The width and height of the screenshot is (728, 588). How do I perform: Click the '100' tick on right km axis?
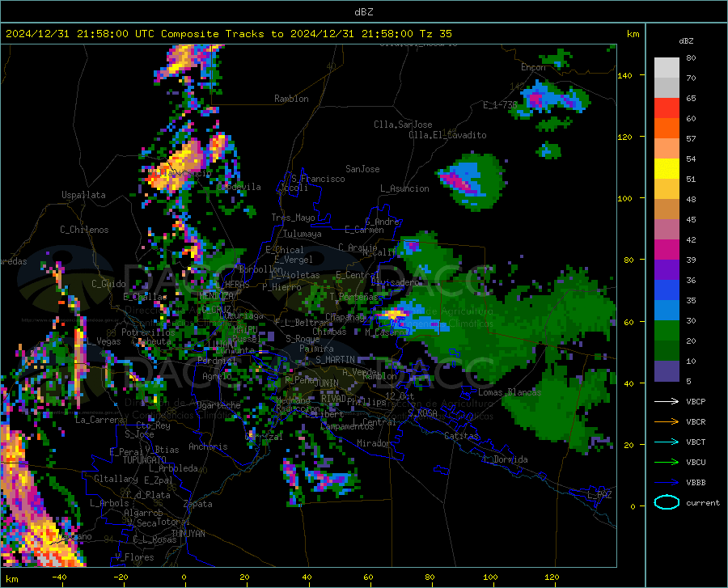point(624,198)
